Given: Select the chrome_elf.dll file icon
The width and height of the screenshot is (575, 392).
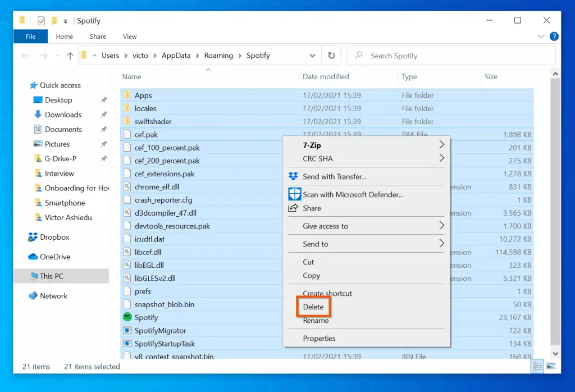Looking at the screenshot, I should pyautogui.click(x=127, y=186).
